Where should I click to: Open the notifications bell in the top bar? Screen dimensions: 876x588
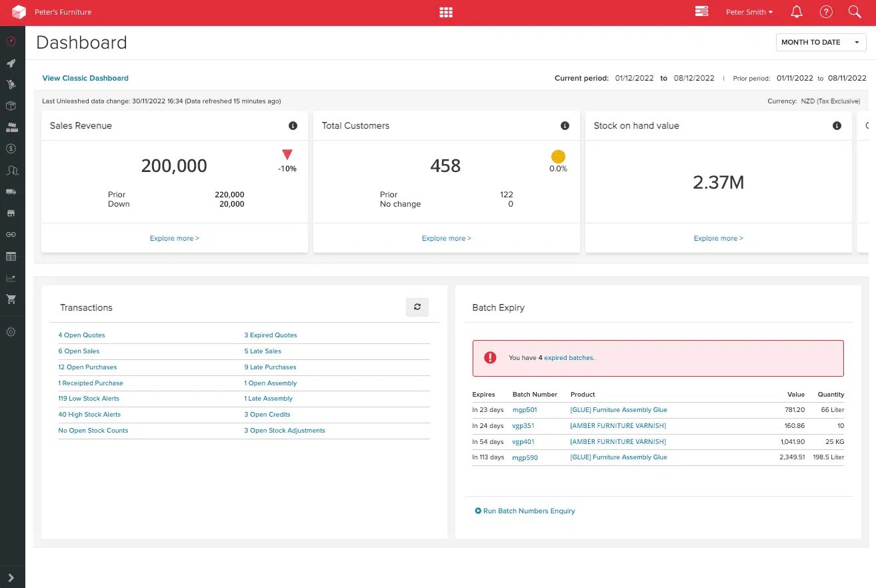point(796,11)
